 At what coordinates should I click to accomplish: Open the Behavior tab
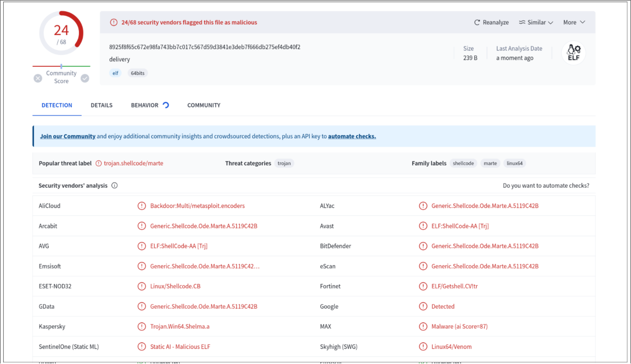[145, 105]
